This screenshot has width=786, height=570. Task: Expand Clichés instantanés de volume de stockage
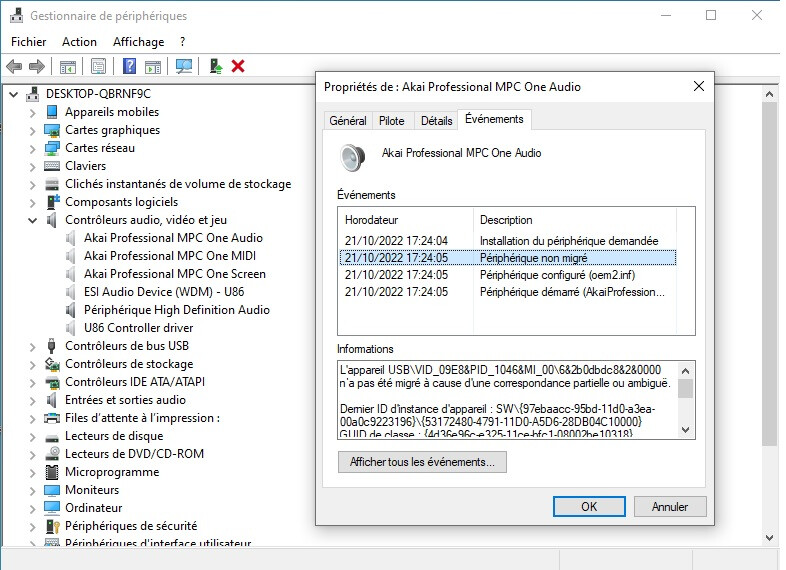(33, 185)
